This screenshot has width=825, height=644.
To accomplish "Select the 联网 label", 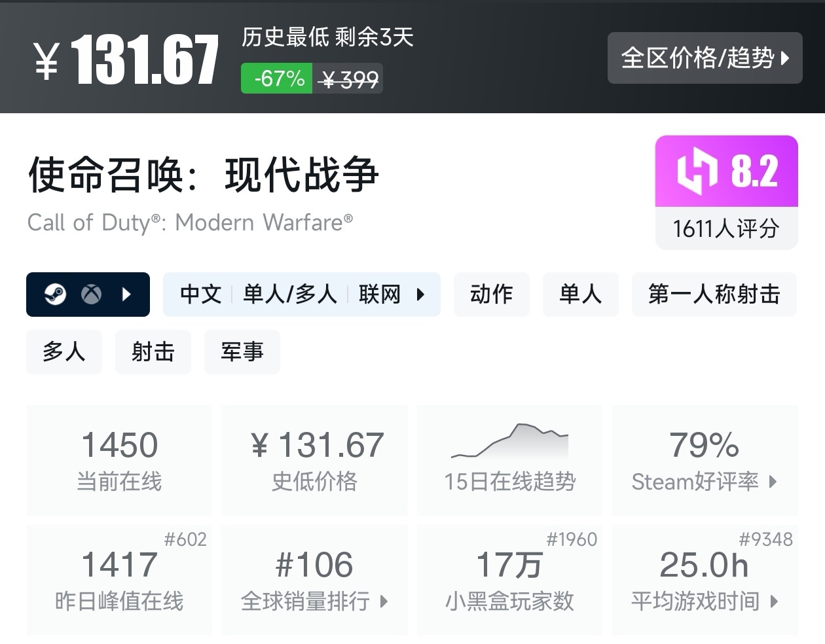I will coord(380,295).
